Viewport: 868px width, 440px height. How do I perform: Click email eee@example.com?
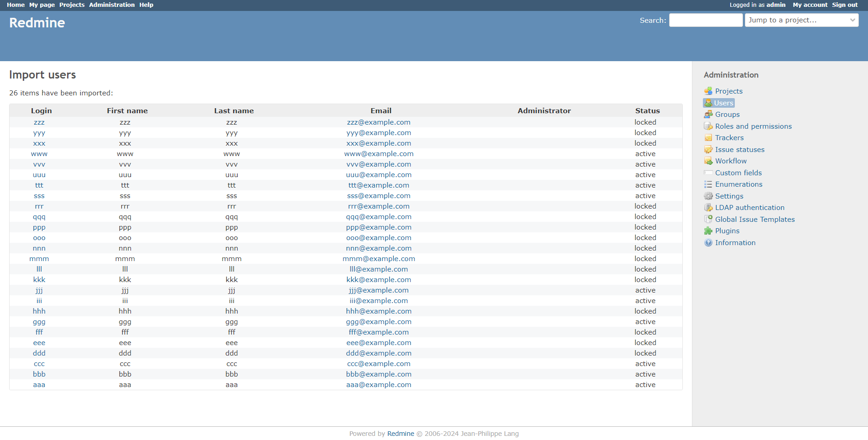pyautogui.click(x=379, y=343)
